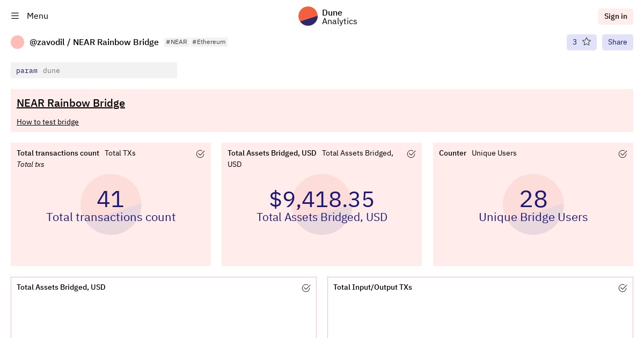This screenshot has width=644, height=338.
Task: Click the Unique Bridge Users label
Action: tap(533, 217)
